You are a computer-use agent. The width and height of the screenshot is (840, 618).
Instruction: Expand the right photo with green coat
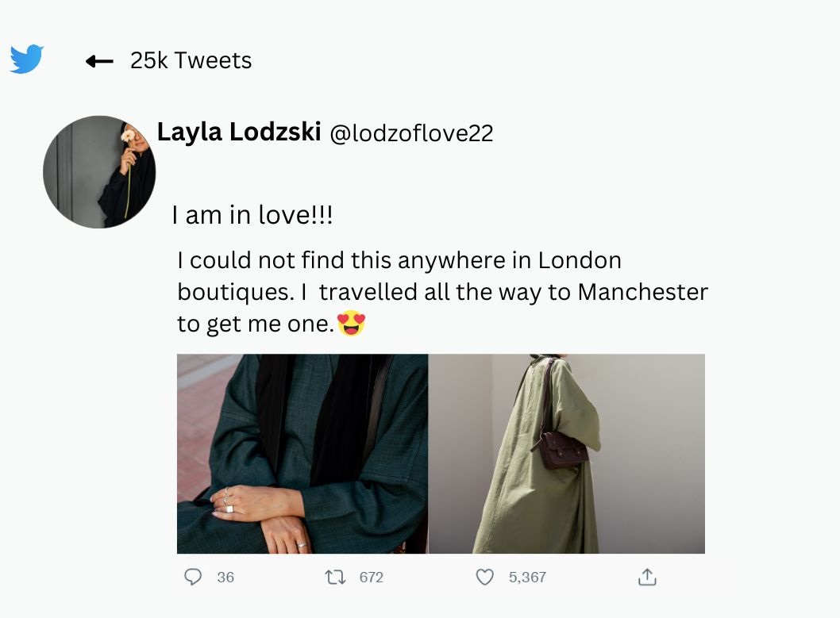coord(568,453)
